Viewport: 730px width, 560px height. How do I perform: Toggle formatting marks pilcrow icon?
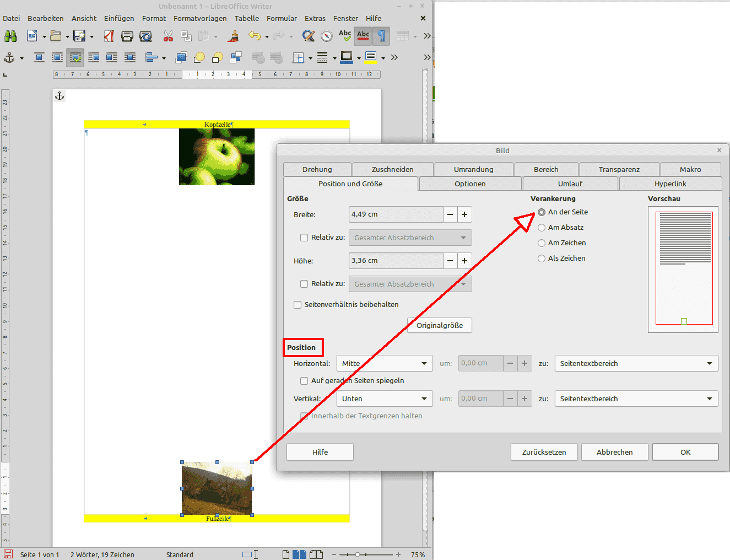coord(381,36)
